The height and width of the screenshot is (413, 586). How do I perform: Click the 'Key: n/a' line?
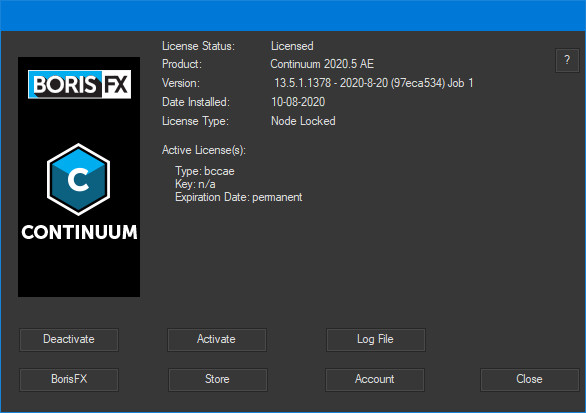(195, 184)
